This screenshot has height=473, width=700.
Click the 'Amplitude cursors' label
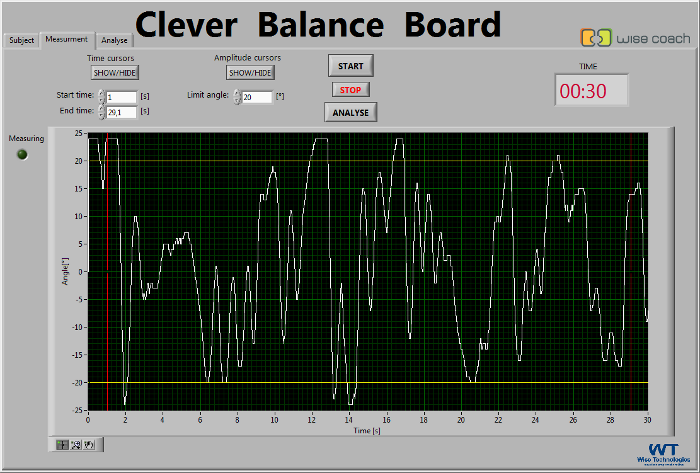(x=247, y=58)
